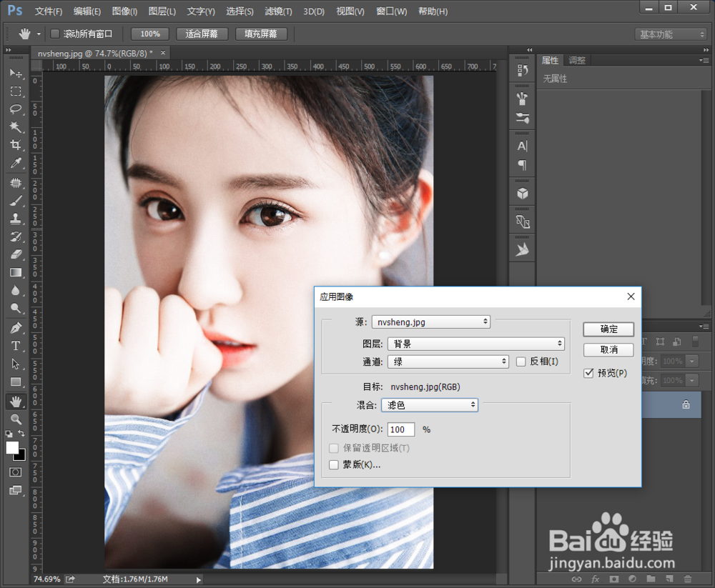Select the Crop tool
Image resolution: width=715 pixels, height=588 pixels.
pos(16,145)
